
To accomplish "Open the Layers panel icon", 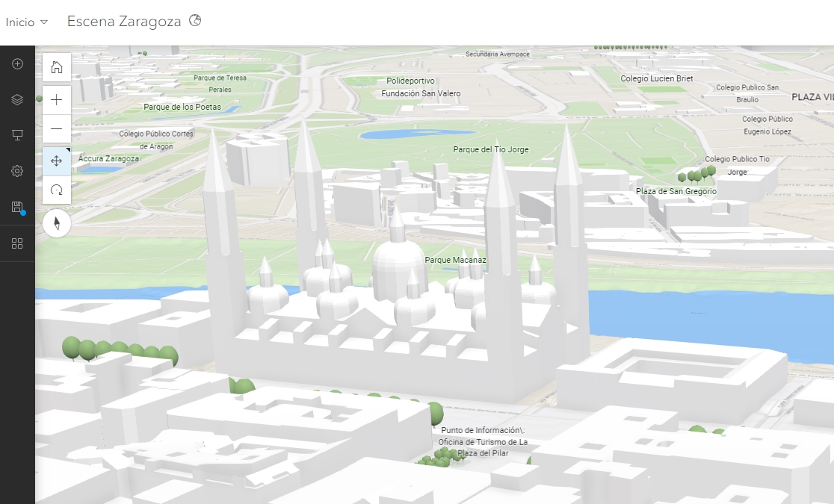I will [17, 99].
